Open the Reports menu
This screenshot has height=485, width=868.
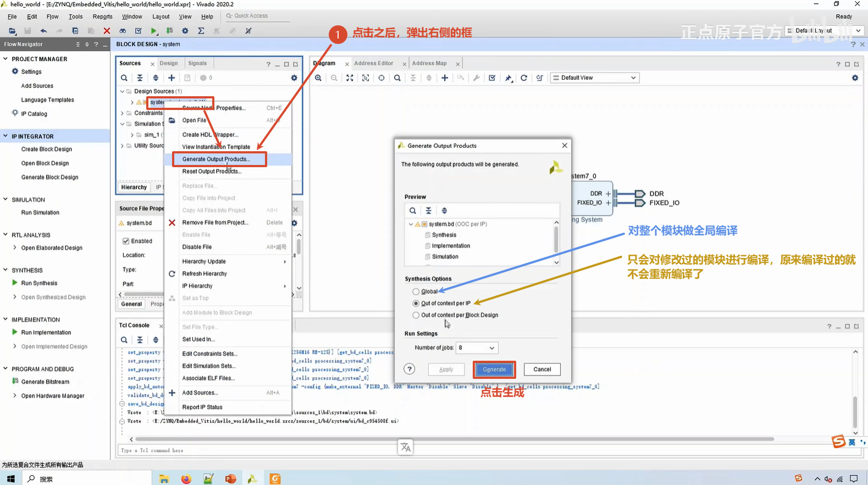[x=103, y=16]
